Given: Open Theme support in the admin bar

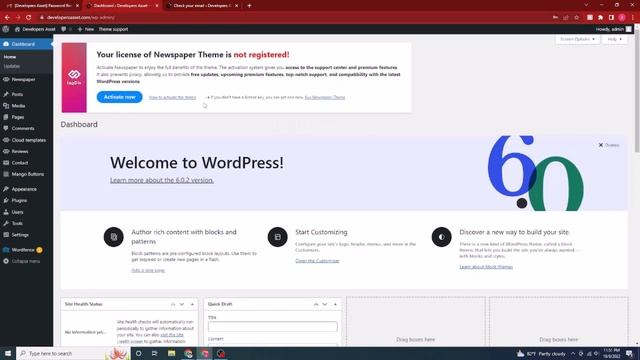Looking at the screenshot, I should (113, 29).
